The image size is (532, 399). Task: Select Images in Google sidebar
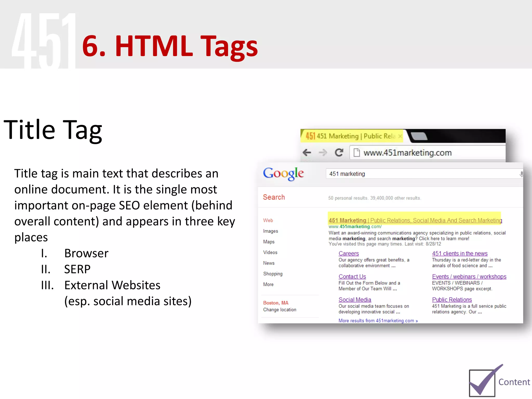click(270, 231)
